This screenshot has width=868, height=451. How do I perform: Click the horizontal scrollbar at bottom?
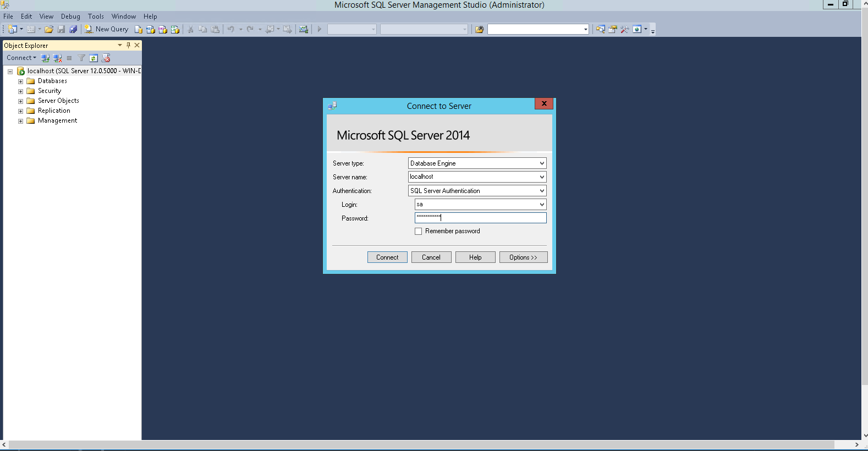tap(421, 444)
